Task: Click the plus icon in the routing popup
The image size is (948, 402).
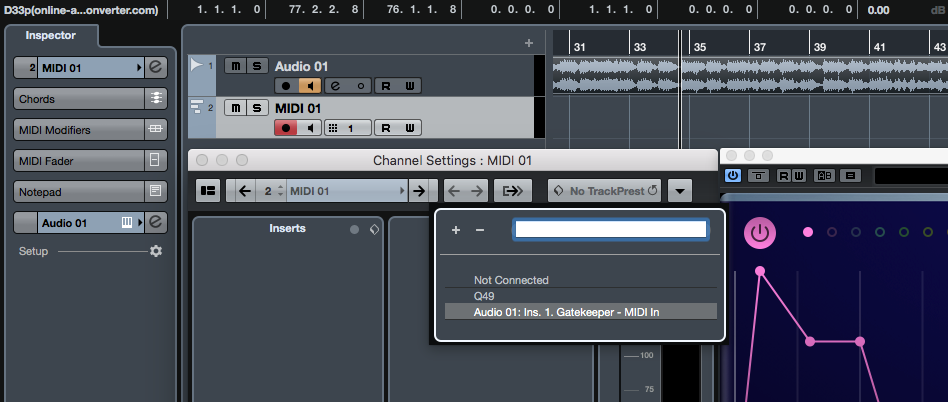Action: pos(456,230)
